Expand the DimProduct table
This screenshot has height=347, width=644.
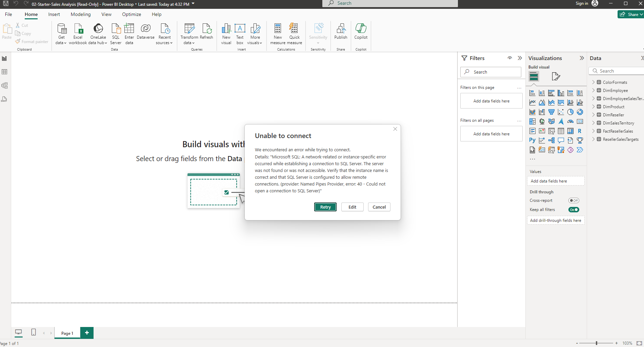(x=593, y=107)
